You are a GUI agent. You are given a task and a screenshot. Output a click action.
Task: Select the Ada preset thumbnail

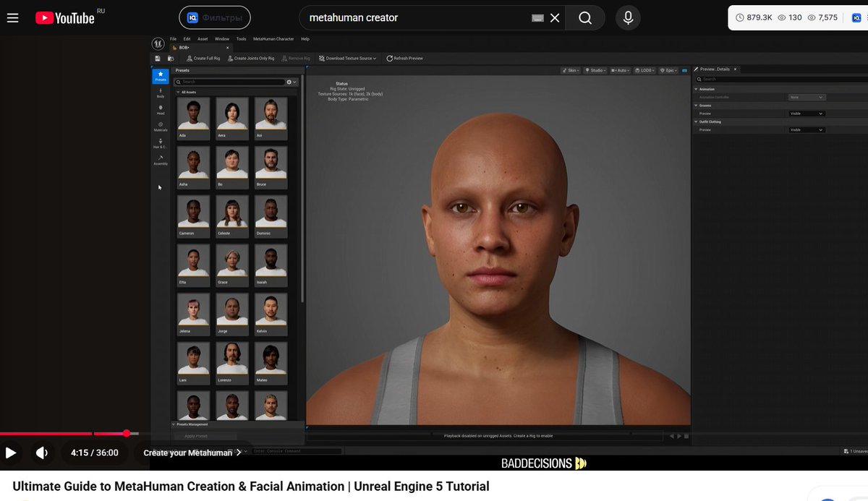click(x=194, y=118)
